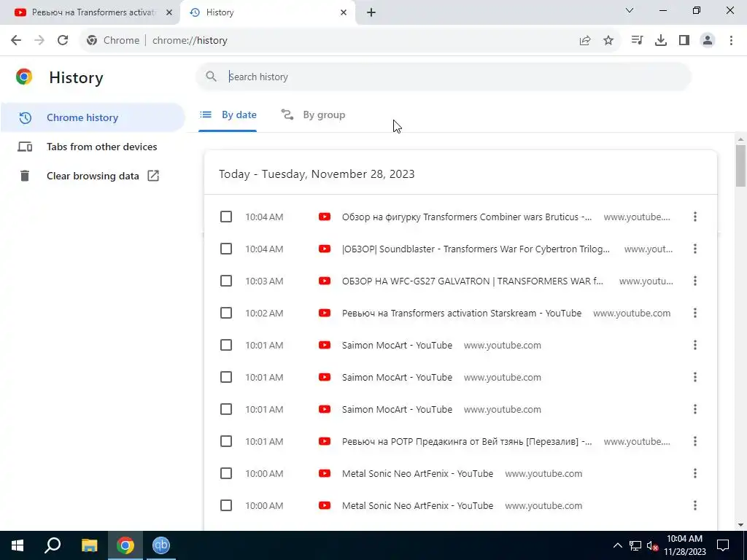This screenshot has height=560, width=747.
Task: Open more actions for Soundblaster entry
Action: 695,249
